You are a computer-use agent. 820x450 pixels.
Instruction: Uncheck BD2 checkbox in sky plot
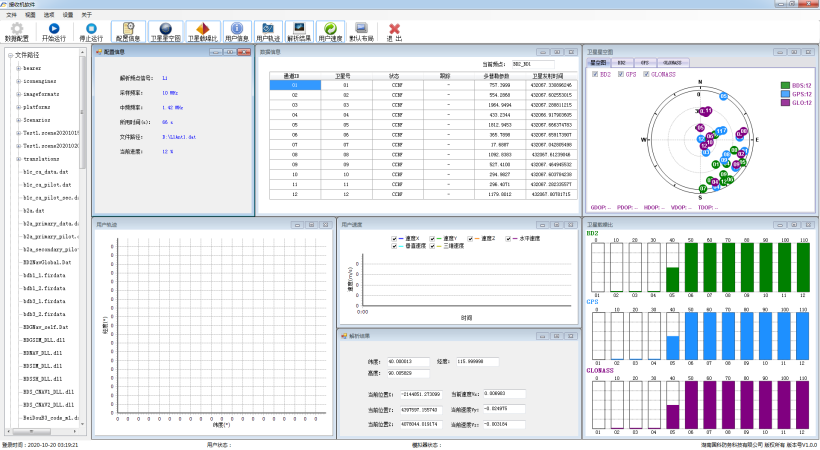click(x=595, y=74)
